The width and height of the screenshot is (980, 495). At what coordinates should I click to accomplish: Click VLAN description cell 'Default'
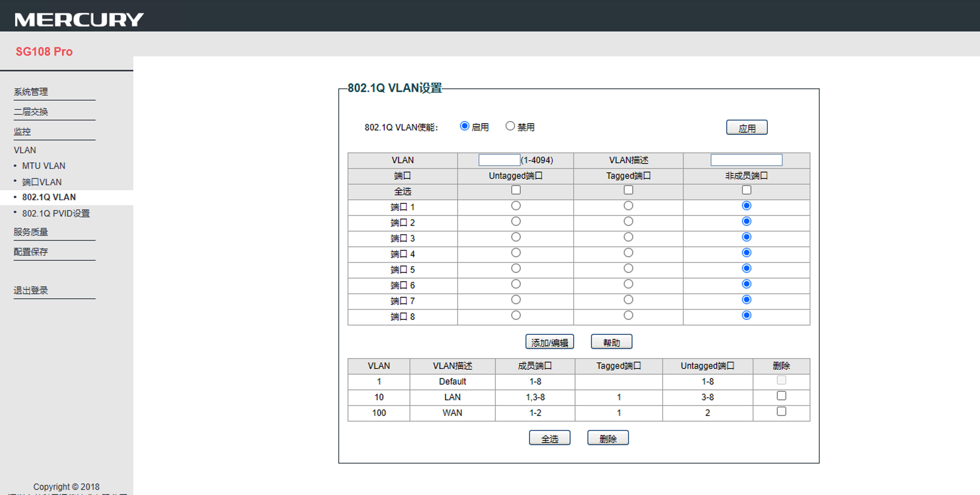pos(452,382)
